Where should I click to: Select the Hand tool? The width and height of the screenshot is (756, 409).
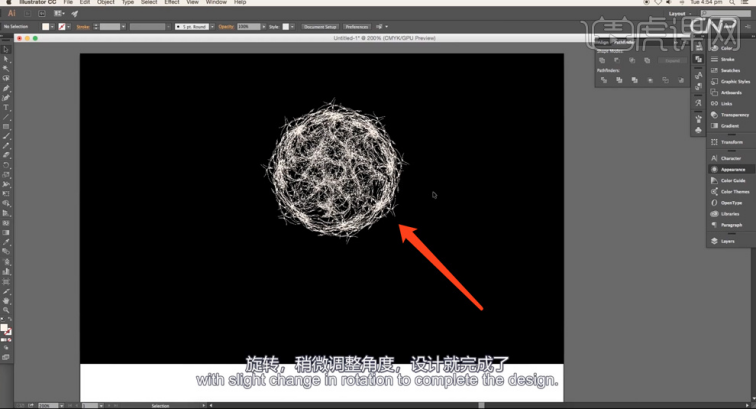(x=6, y=300)
